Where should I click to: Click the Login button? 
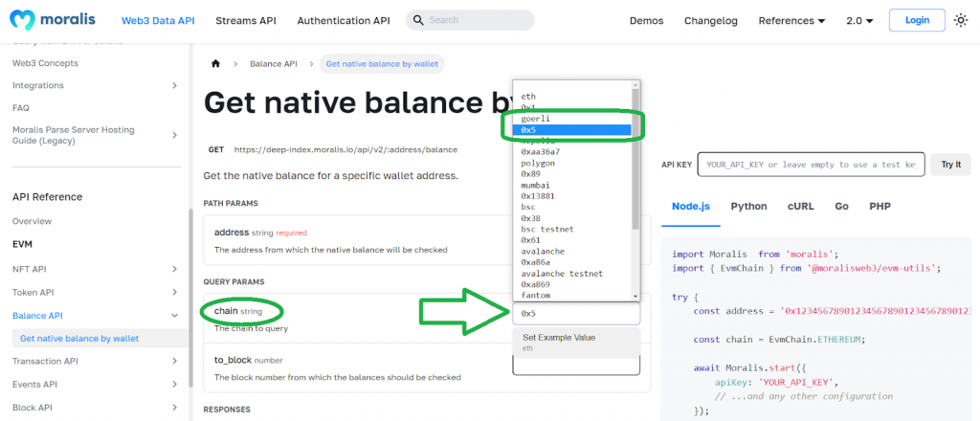click(x=918, y=20)
